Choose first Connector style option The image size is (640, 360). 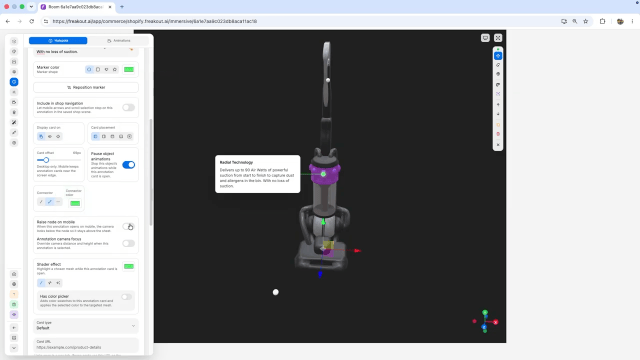coord(41,202)
